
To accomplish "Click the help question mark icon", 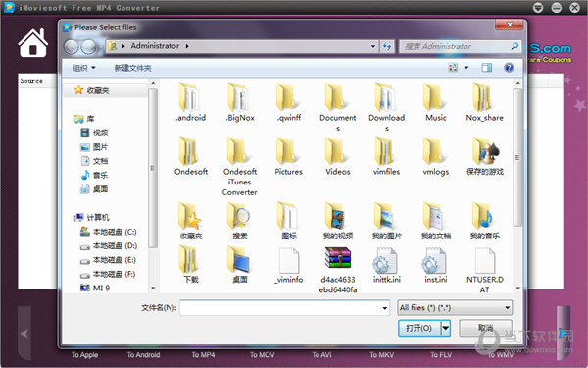I will click(509, 68).
